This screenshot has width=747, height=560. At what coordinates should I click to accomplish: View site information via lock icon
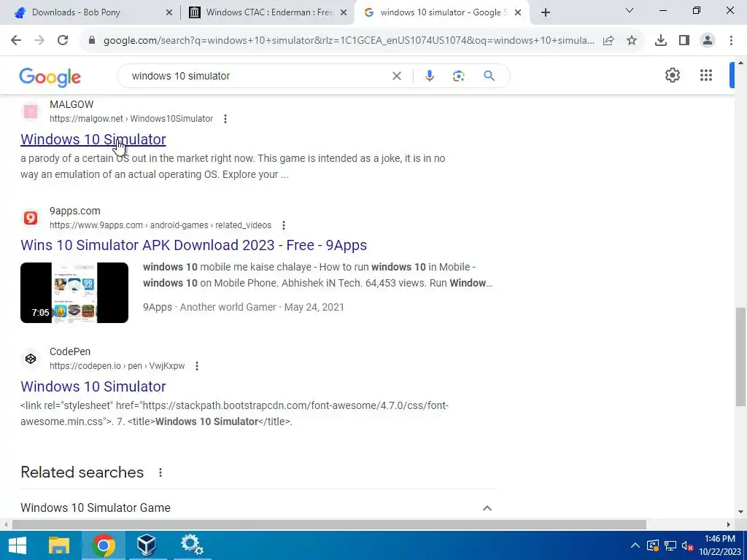tap(92, 41)
